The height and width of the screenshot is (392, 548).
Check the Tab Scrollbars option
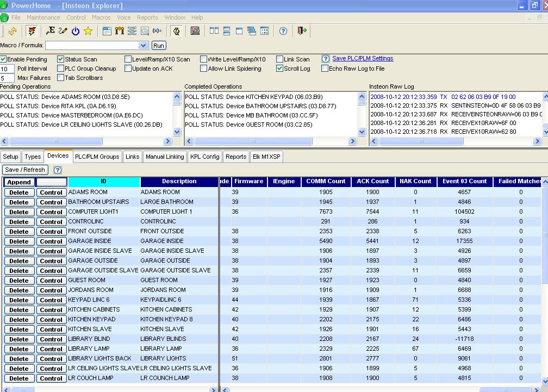61,78
